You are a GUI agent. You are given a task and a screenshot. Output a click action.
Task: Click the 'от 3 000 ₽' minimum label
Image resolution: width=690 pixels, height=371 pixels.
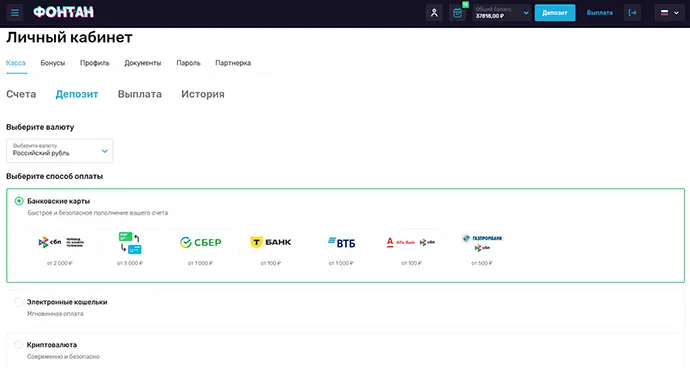tap(130, 263)
